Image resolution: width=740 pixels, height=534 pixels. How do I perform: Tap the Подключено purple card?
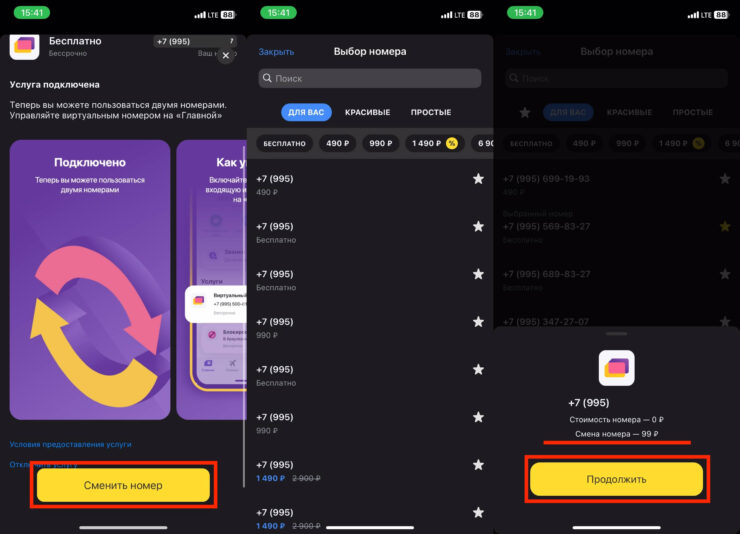tap(90, 280)
